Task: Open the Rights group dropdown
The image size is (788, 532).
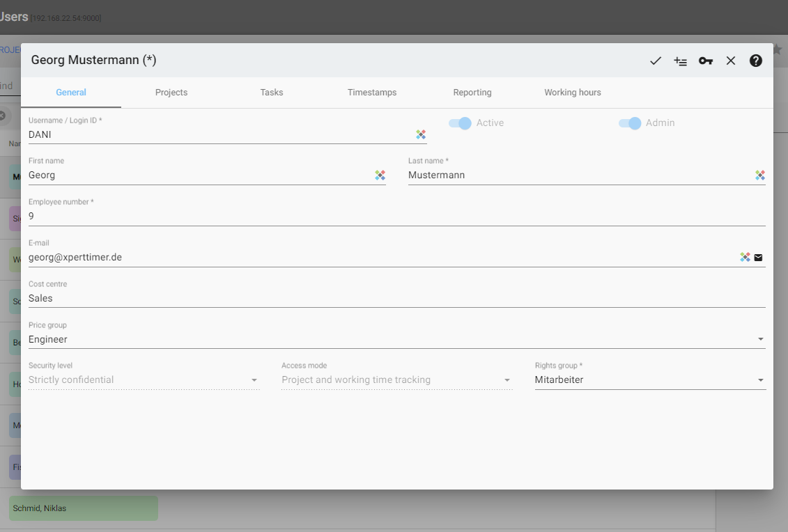Action: click(x=760, y=380)
